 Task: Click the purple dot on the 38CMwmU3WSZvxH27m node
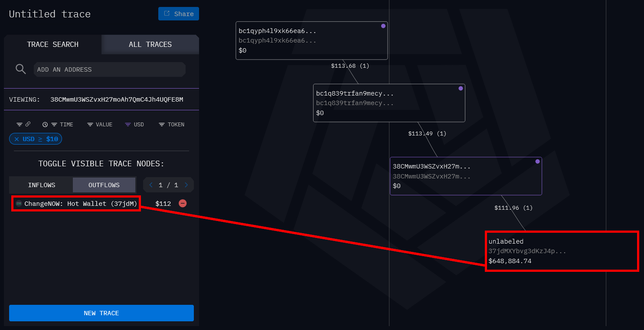point(537,162)
